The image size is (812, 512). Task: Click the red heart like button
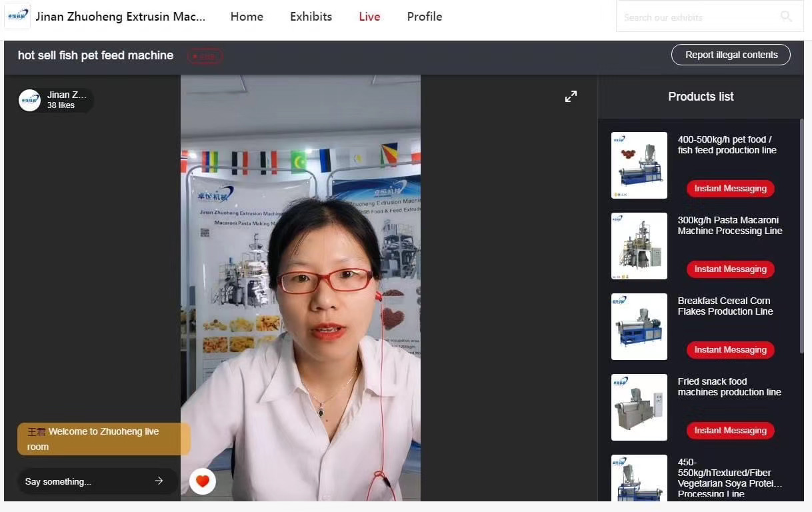tap(203, 481)
